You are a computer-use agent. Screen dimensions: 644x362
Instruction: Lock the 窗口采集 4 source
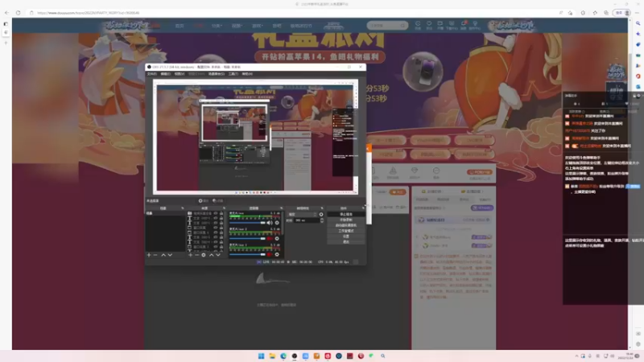[222, 232]
